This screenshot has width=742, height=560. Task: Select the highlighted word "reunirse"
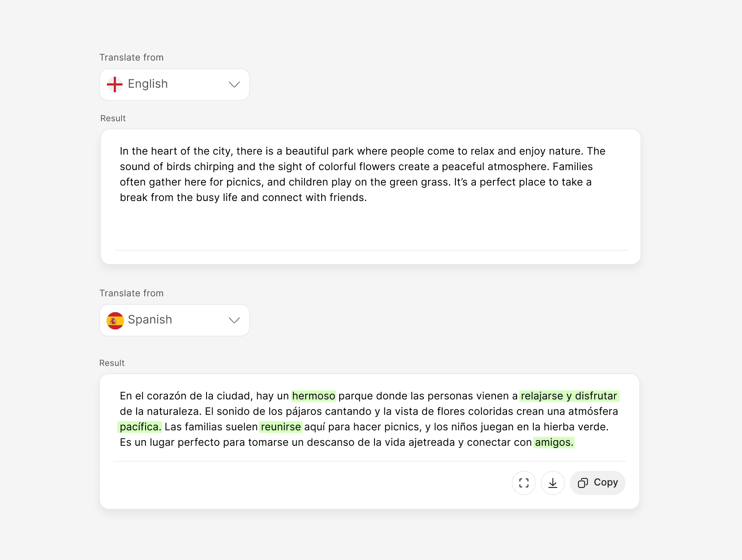(x=281, y=427)
